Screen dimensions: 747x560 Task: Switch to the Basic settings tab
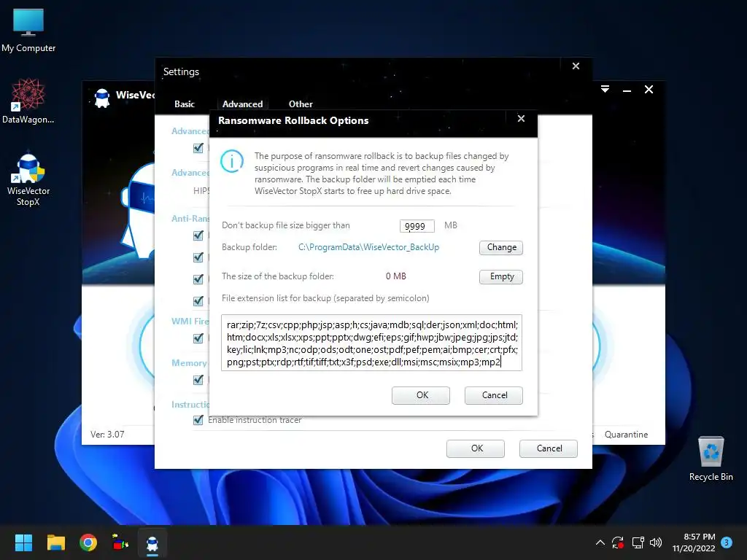point(185,104)
